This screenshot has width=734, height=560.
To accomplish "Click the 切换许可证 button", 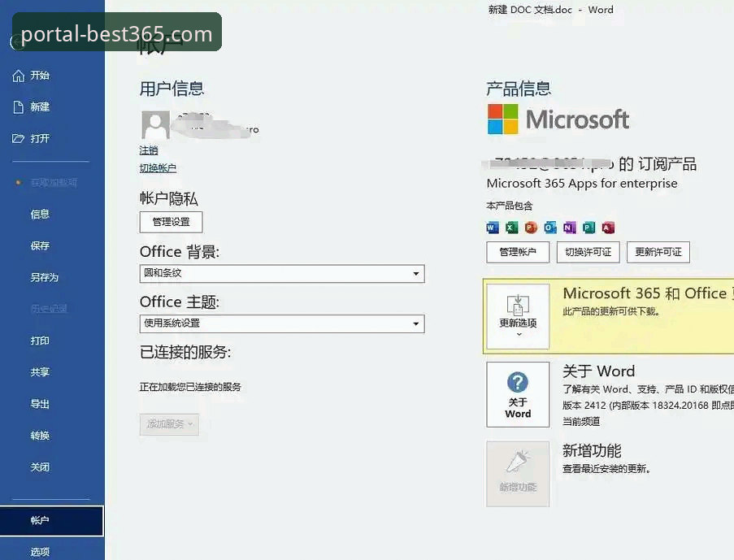I will [x=588, y=253].
